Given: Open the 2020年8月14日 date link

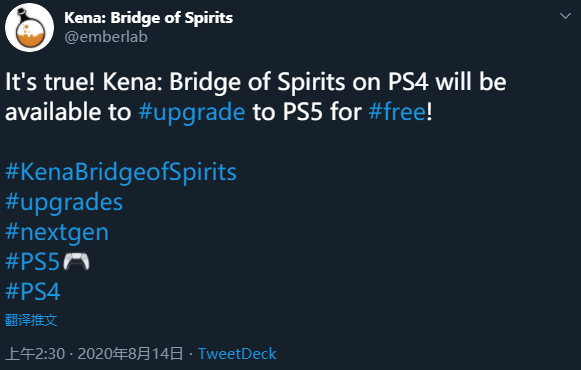Looking at the screenshot, I should click(130, 354).
